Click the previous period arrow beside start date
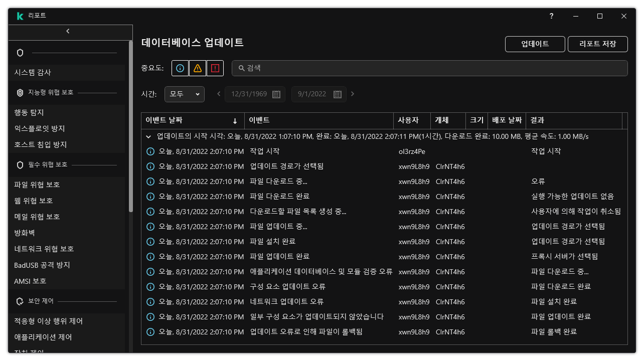The width and height of the screenshot is (644, 361). (219, 94)
